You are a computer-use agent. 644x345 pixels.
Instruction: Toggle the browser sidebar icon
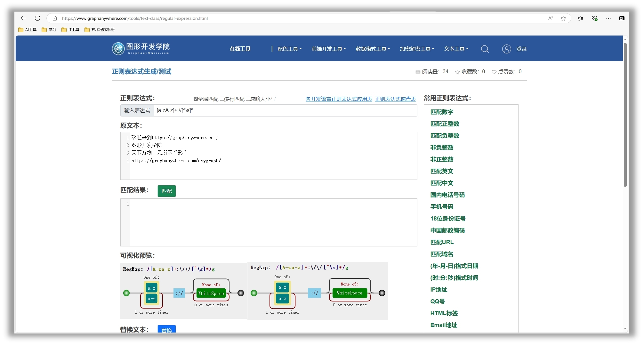[622, 18]
